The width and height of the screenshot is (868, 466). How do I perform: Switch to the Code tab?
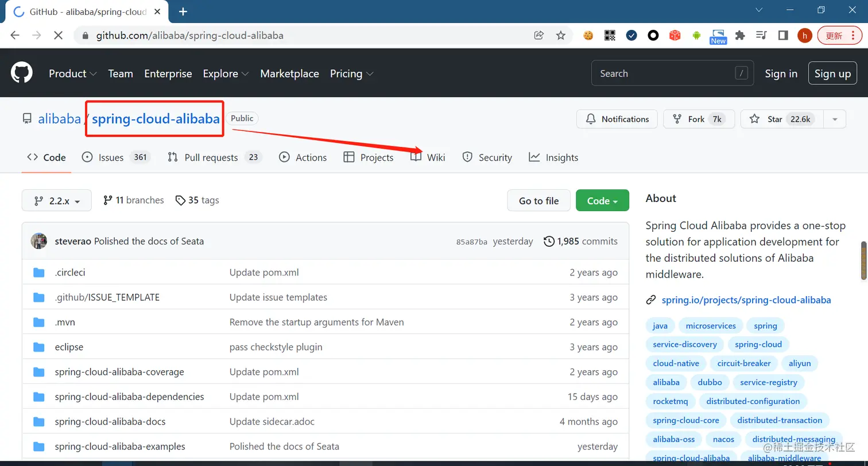point(46,157)
